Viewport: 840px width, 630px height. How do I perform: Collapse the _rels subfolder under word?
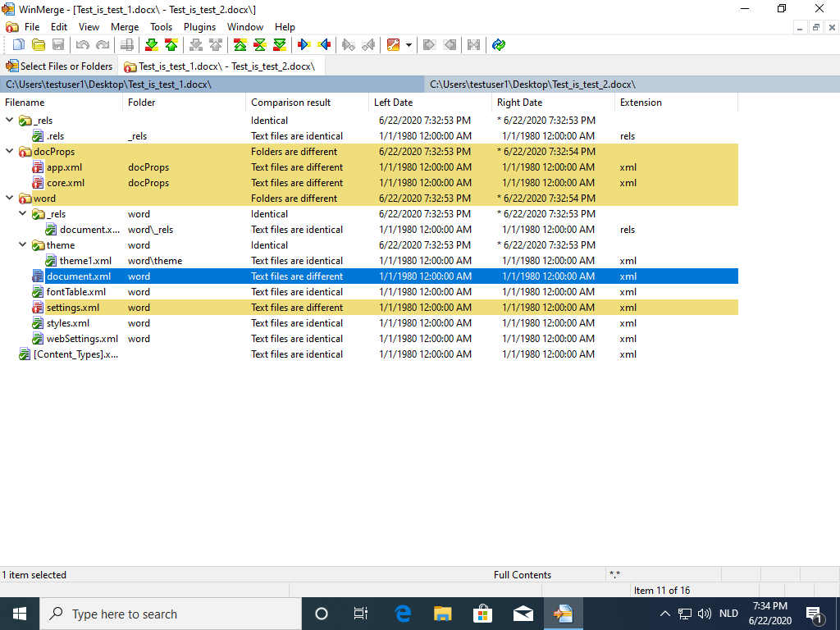(22, 213)
